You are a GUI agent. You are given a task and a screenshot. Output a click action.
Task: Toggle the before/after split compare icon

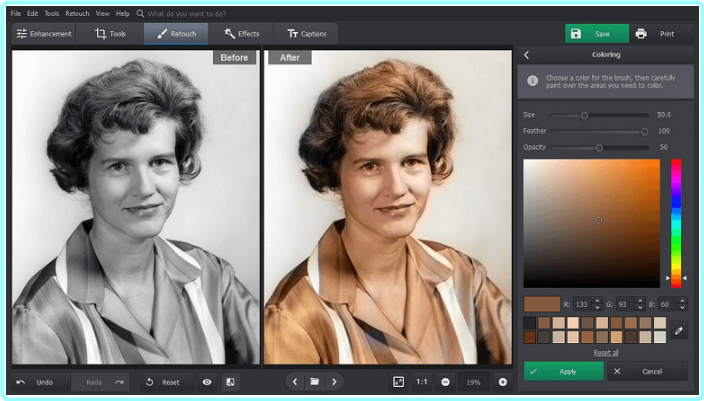tap(230, 382)
